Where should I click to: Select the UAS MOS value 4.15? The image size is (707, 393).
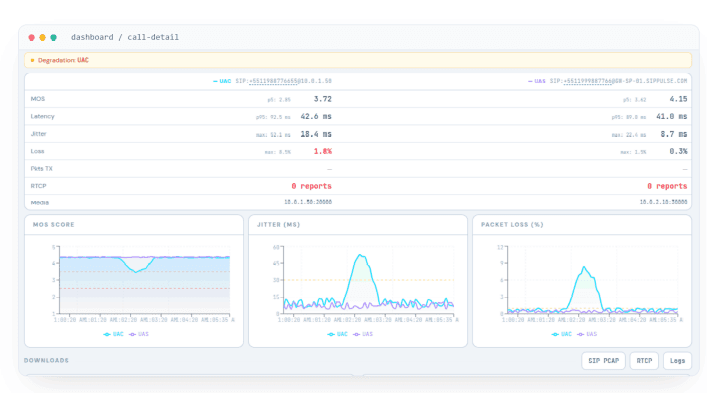tap(678, 99)
